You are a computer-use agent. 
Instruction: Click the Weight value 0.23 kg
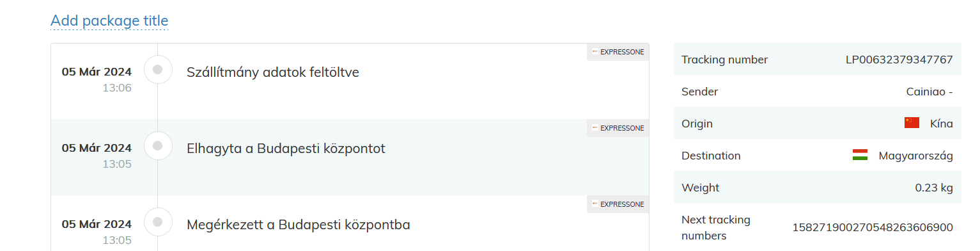click(934, 188)
